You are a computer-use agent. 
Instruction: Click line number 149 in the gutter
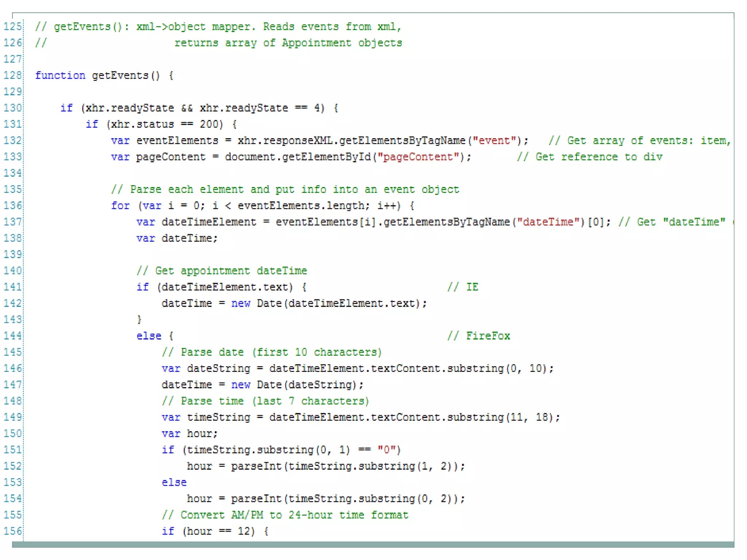tap(13, 417)
